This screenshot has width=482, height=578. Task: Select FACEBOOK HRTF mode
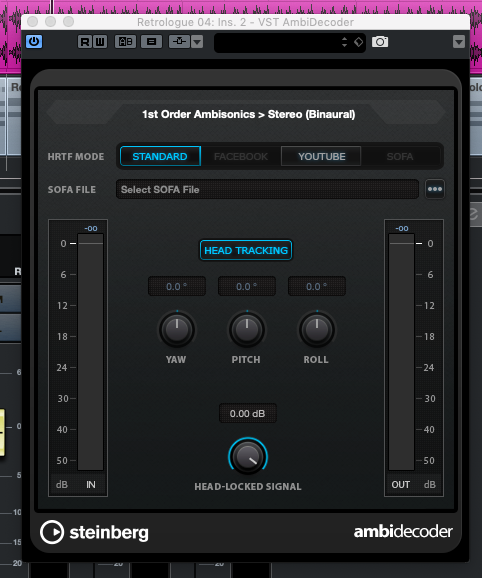pos(241,156)
